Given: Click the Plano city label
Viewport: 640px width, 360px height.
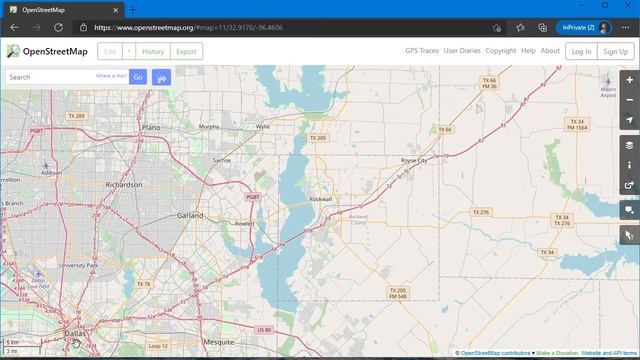Looking at the screenshot, I should [x=151, y=128].
